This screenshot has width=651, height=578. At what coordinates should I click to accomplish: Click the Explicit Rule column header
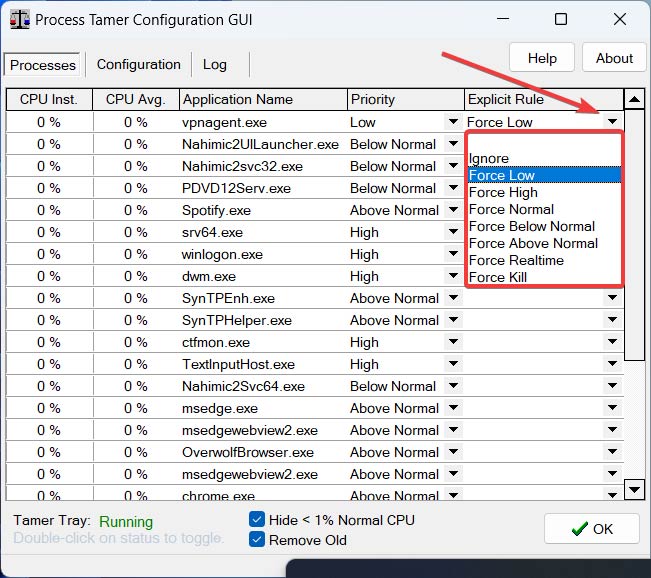pyautogui.click(x=544, y=99)
